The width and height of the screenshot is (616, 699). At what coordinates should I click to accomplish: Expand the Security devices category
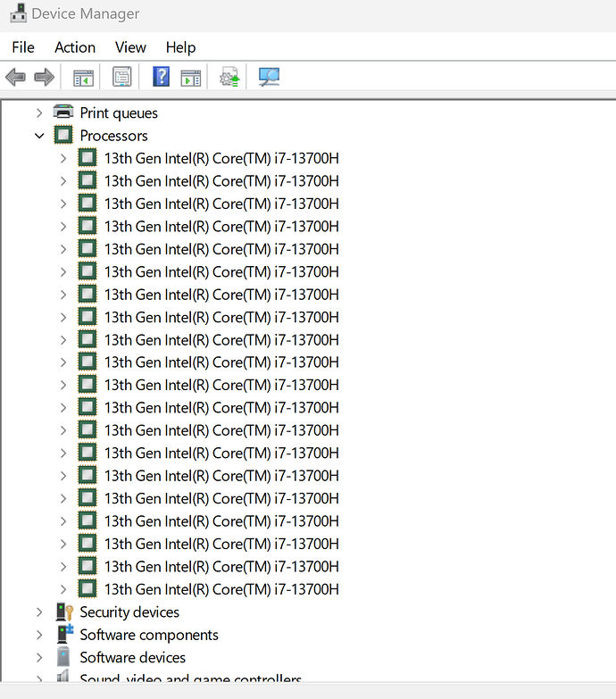tap(39, 612)
